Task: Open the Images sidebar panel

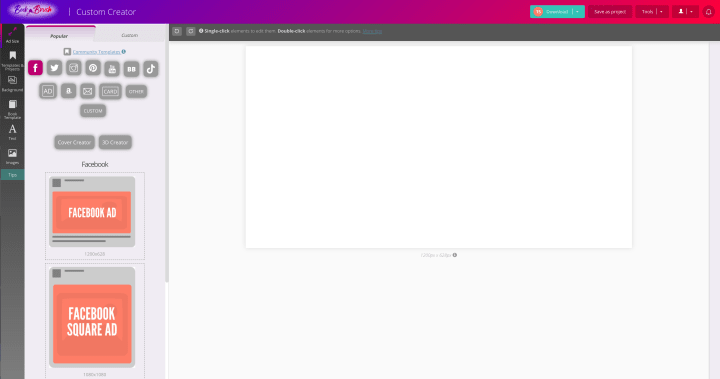Action: [12, 156]
